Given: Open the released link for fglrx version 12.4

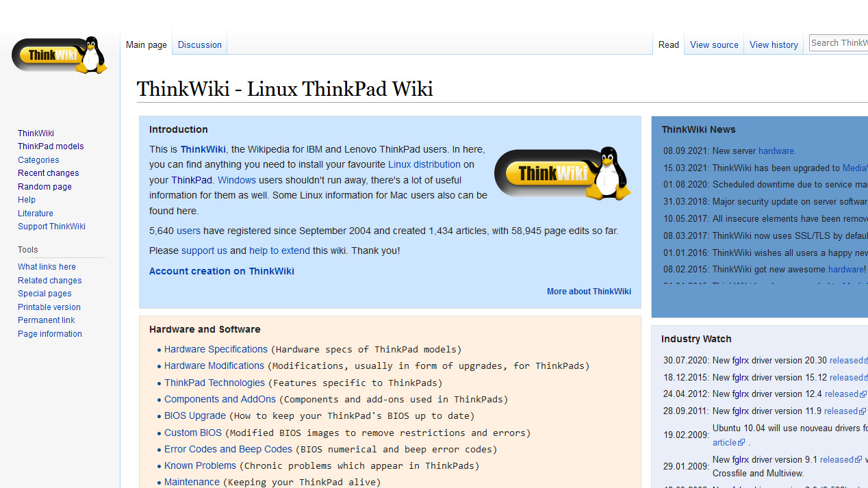Looking at the screenshot, I should [845, 394].
